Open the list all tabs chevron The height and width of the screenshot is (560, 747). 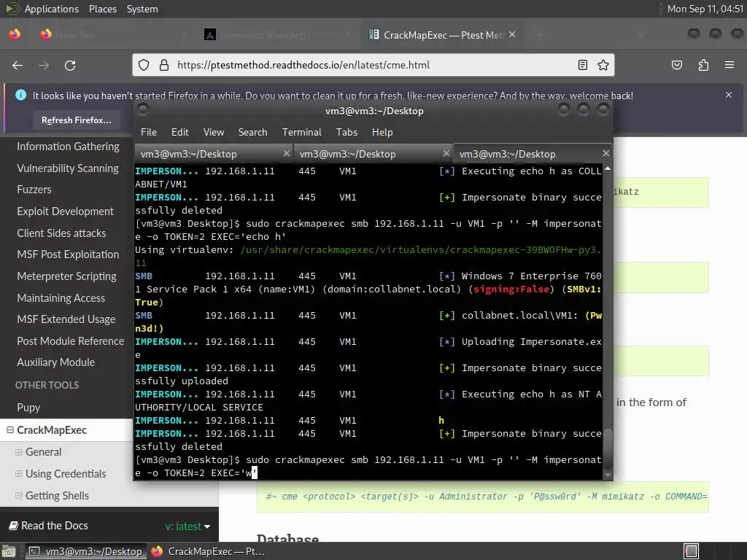[x=641, y=34]
